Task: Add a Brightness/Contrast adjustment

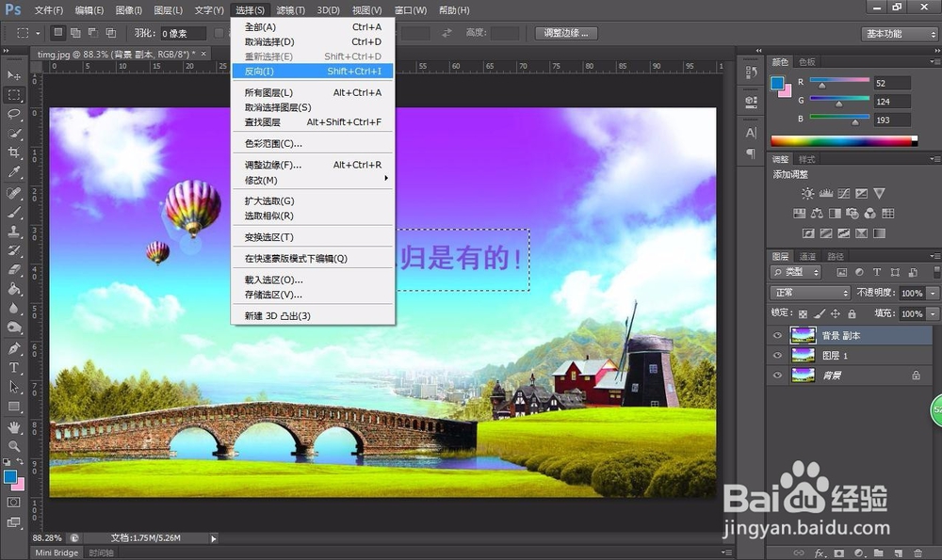Action: (807, 193)
